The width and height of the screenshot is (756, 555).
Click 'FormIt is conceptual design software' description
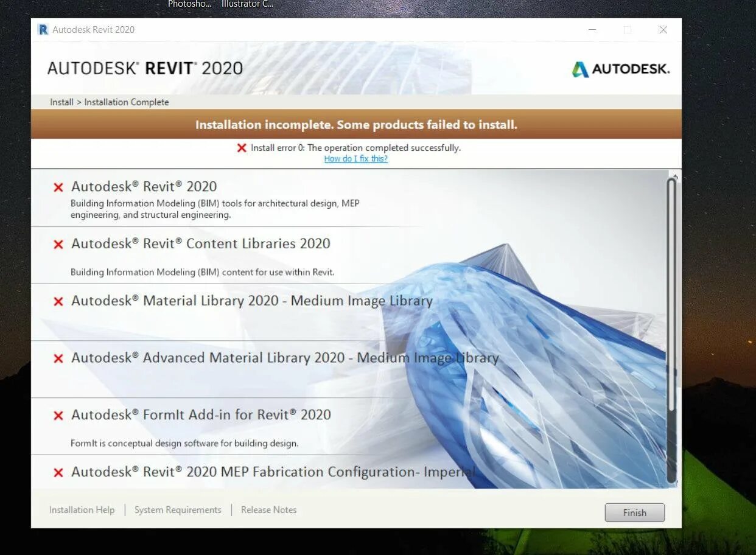184,443
